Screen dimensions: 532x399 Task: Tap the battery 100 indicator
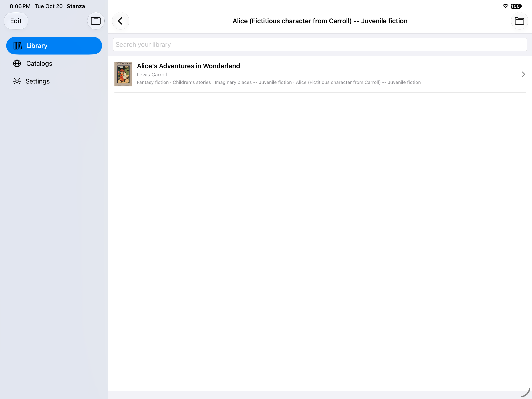tap(516, 6)
